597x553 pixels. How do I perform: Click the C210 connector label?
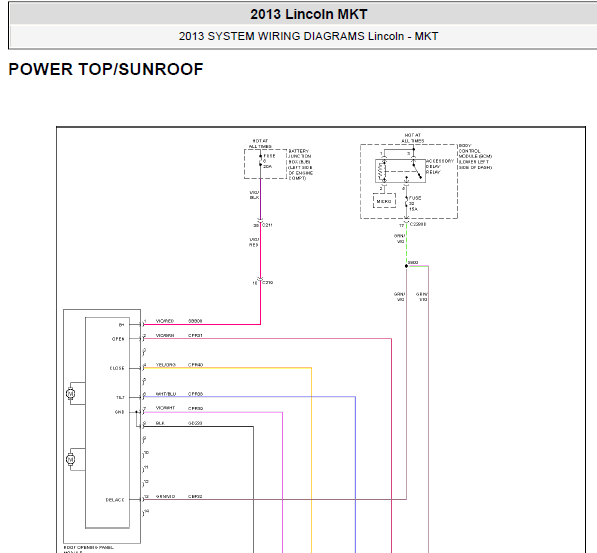point(267,283)
